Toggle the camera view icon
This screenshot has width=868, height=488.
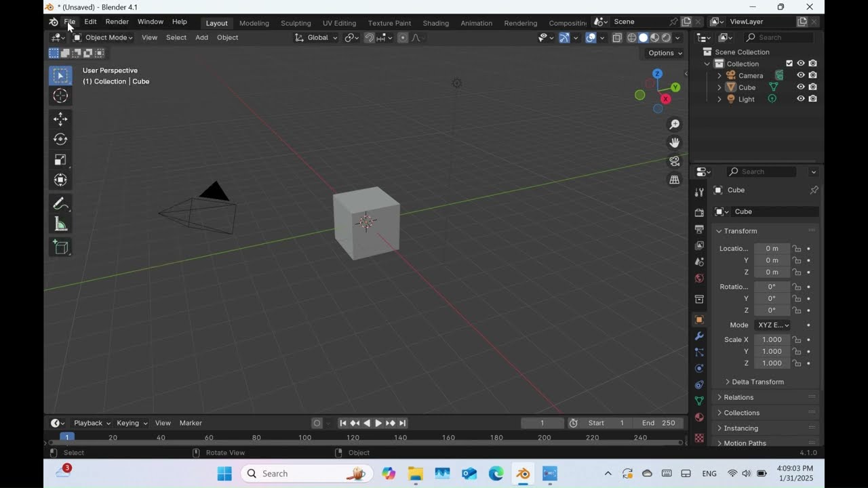(x=674, y=161)
